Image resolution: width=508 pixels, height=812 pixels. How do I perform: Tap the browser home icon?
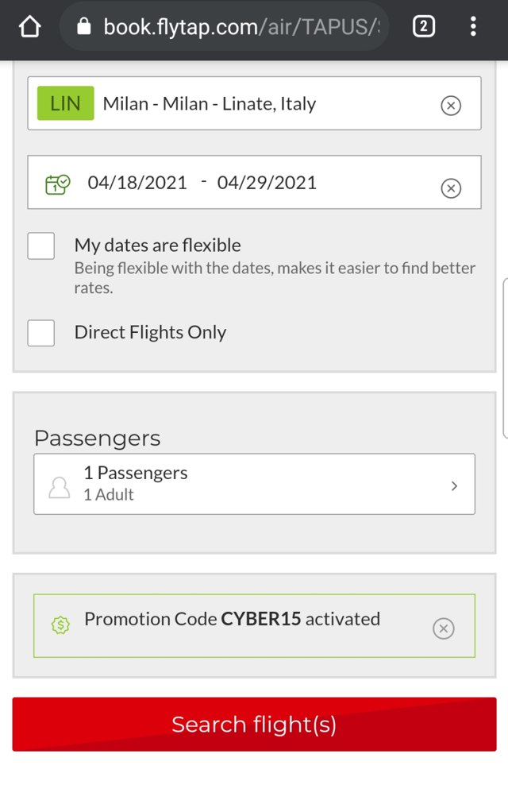[29, 27]
